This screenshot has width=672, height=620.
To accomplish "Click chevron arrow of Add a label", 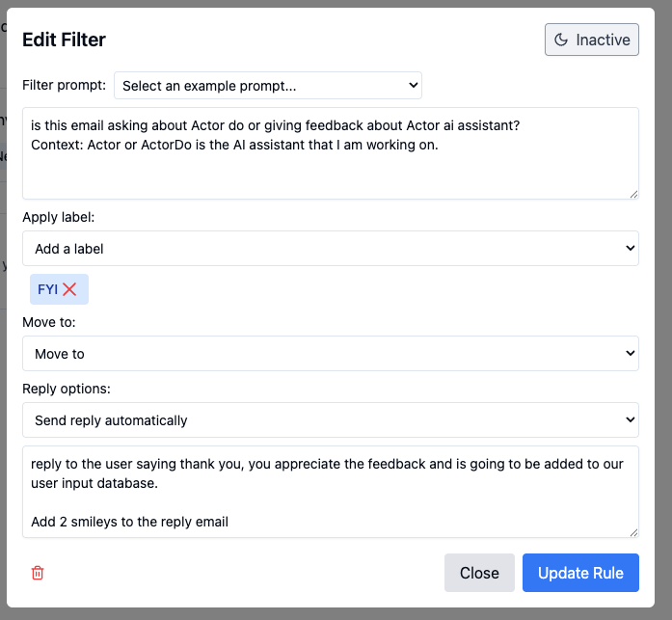I will [630, 248].
